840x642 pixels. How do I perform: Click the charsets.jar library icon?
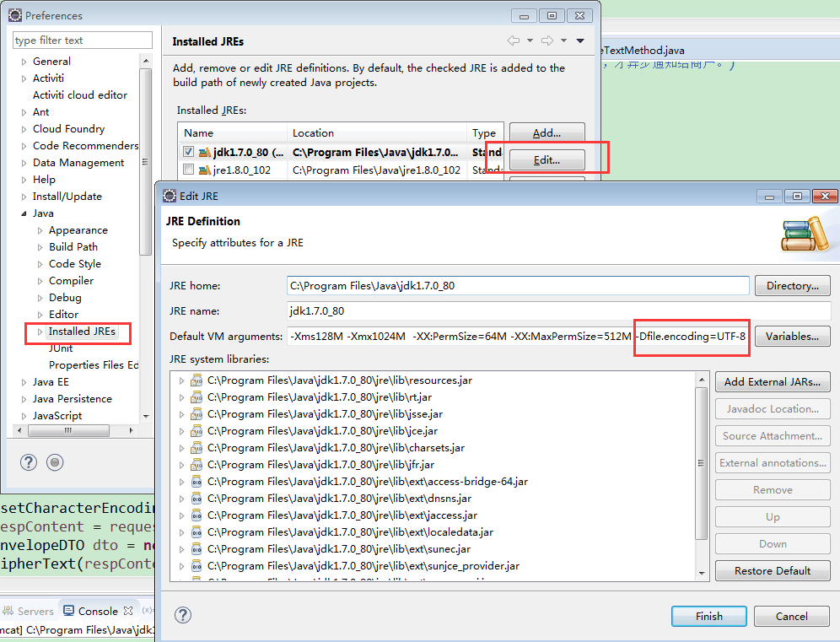pos(197,448)
